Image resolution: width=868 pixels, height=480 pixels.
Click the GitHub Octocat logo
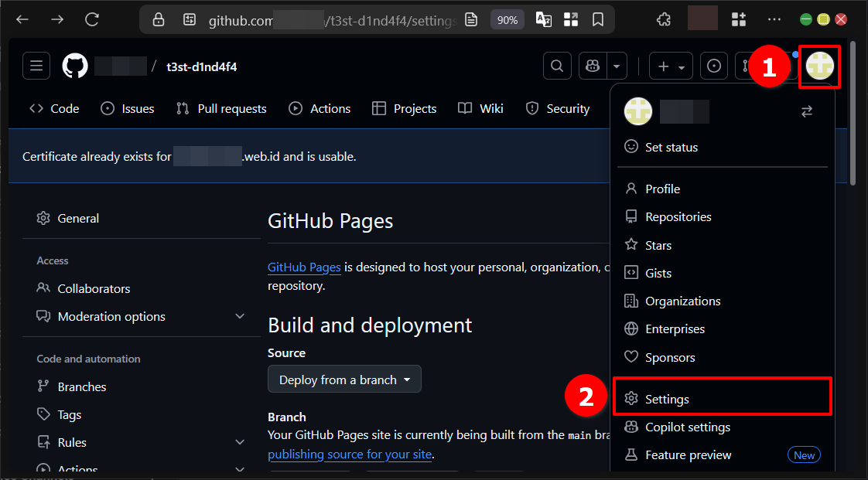pyautogui.click(x=74, y=66)
